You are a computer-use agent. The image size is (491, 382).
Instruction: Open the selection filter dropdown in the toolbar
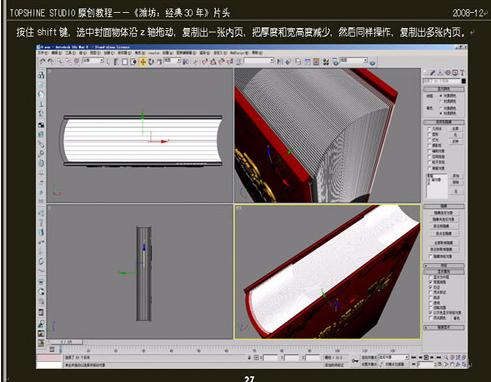[x=93, y=60]
